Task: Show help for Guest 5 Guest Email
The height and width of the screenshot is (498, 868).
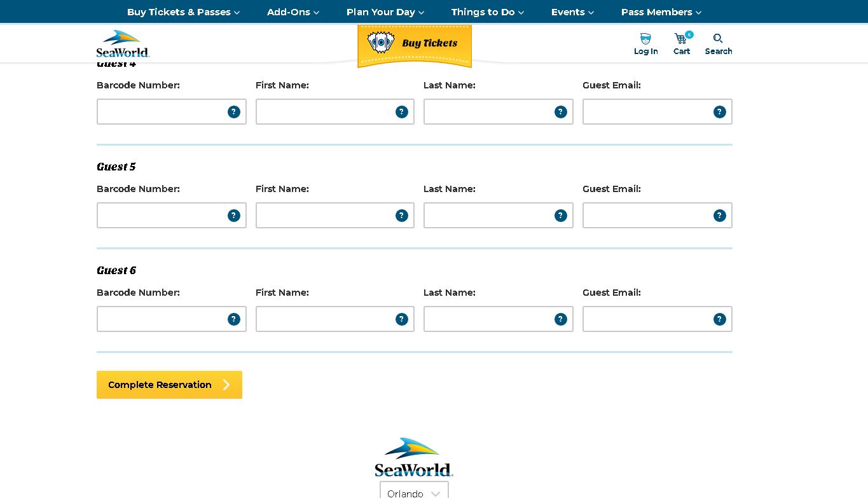Action: [720, 216]
